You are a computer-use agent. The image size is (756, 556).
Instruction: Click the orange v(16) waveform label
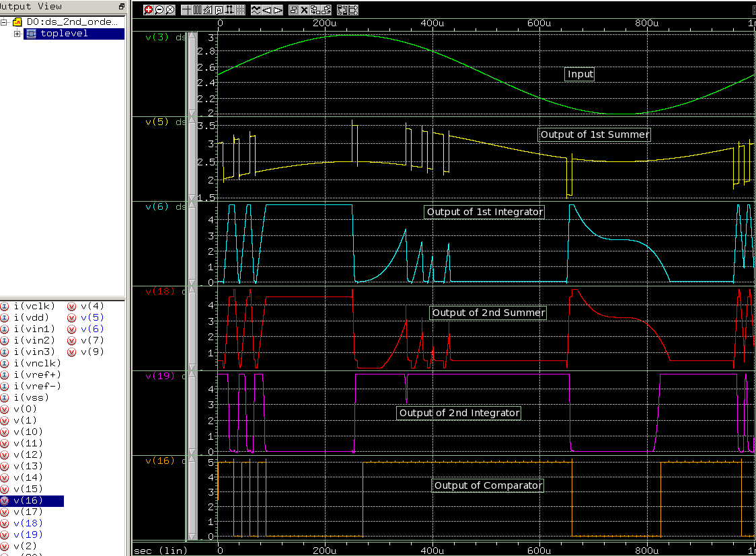tap(159, 461)
